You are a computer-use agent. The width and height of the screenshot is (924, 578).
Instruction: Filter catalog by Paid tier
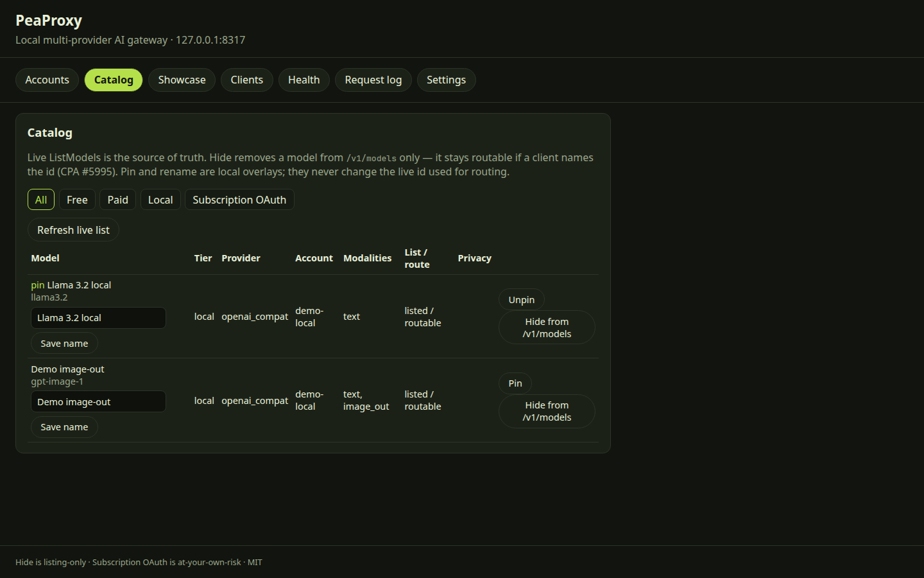click(x=118, y=200)
